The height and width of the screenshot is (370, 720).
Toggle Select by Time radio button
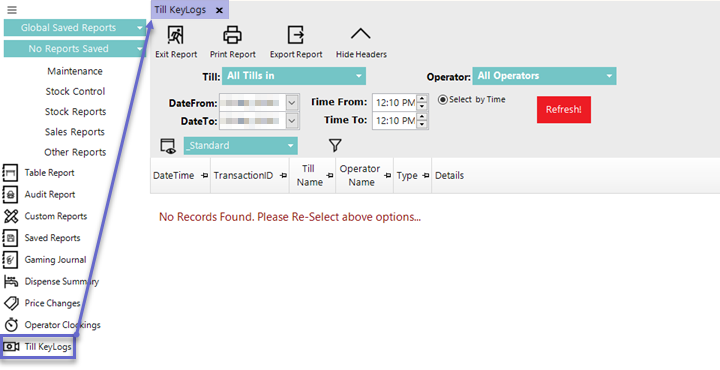(443, 99)
